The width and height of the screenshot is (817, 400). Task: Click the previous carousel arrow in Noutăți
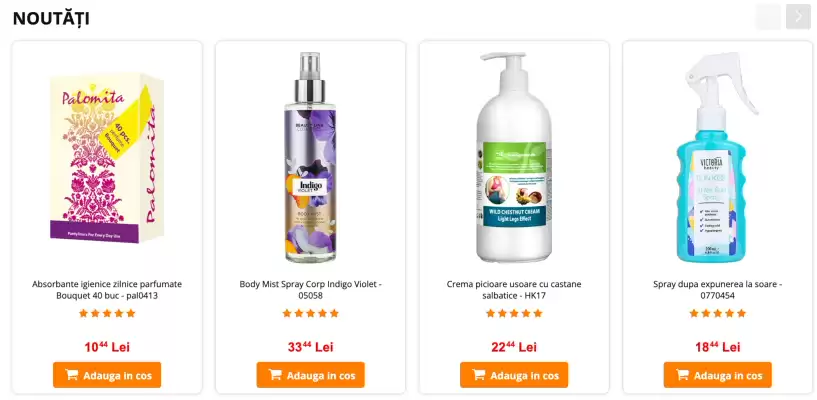coord(768,17)
